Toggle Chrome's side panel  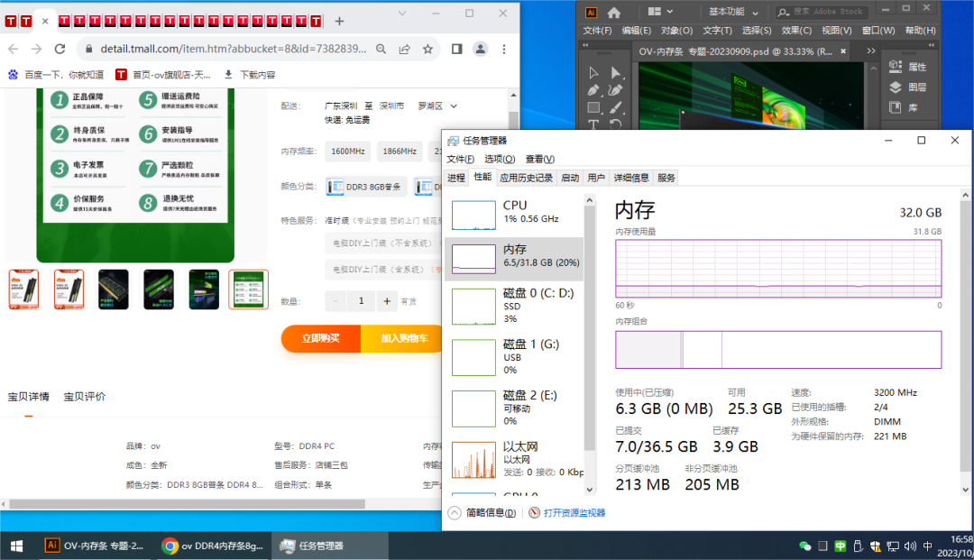(x=457, y=50)
